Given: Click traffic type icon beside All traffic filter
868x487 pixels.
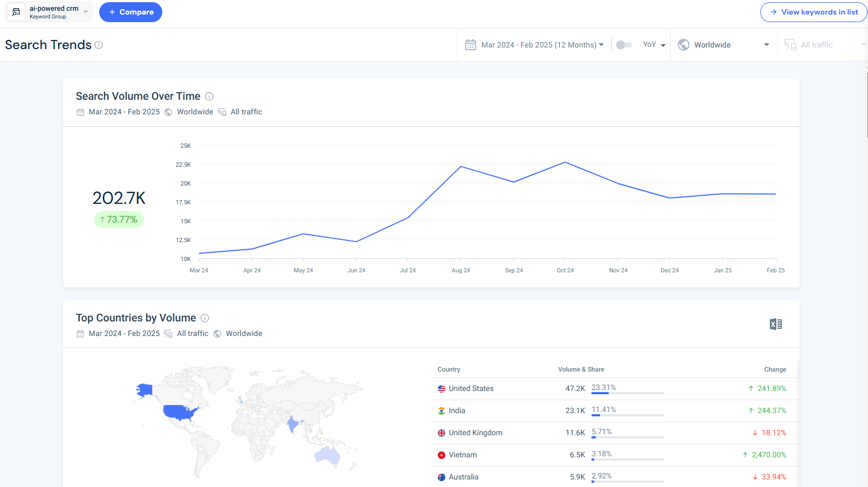Looking at the screenshot, I should click(x=790, y=45).
